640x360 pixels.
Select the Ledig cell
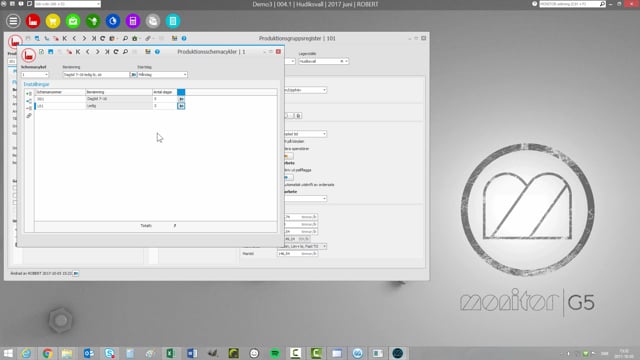pos(119,106)
